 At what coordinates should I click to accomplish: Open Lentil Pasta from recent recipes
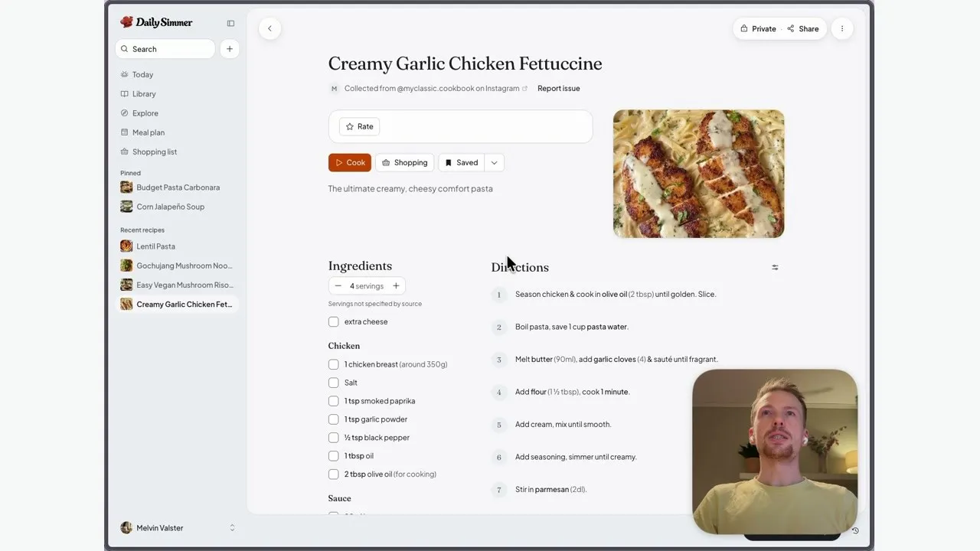point(178,246)
